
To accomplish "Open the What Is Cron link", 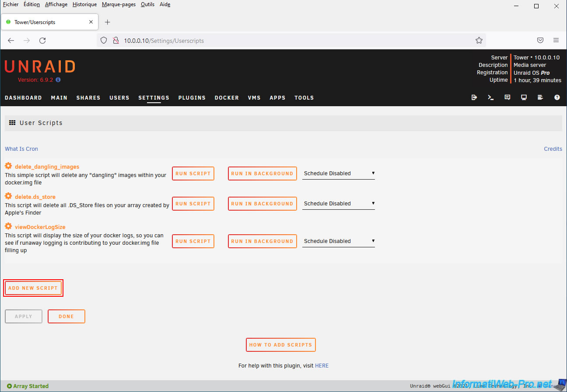I will click(x=21, y=149).
